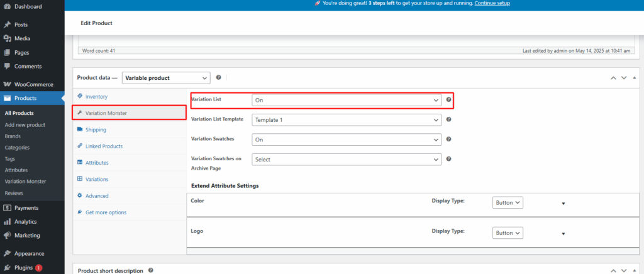Expand the Logo attribute row arrow
Image resolution: width=644 pixels, height=274 pixels.
(563, 234)
